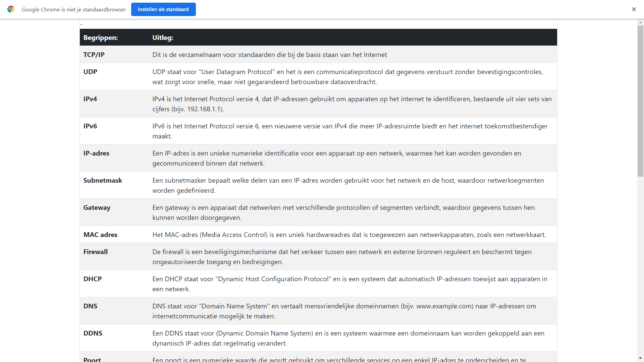Click the Gateway term cell

pyautogui.click(x=97, y=207)
